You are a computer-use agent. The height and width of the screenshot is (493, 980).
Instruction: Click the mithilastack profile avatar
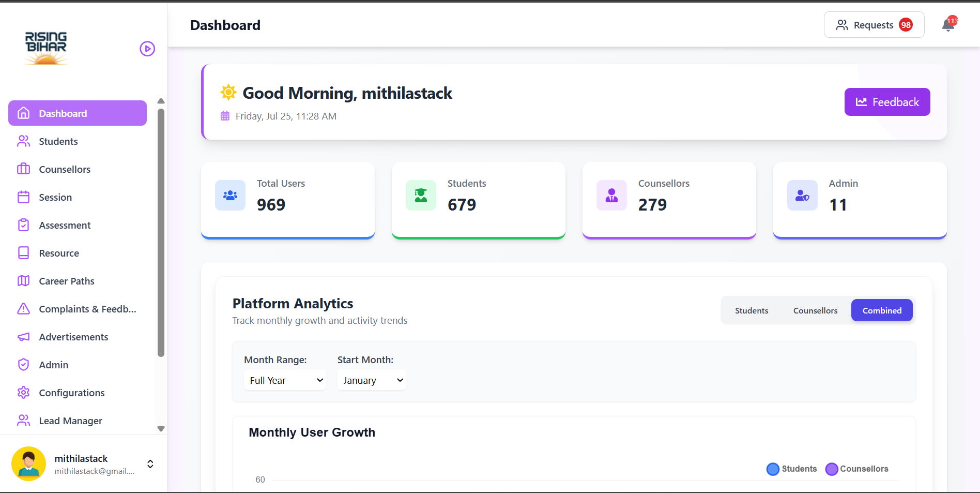28,464
